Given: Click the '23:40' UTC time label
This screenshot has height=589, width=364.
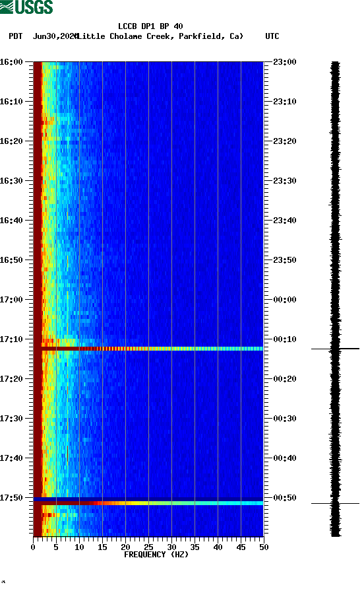Looking at the screenshot, I should [285, 220].
